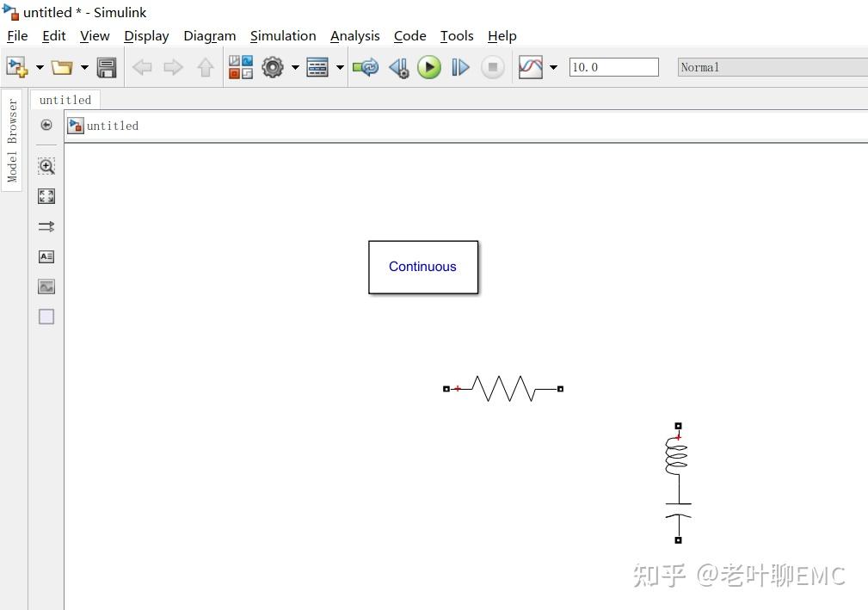Open the Diagram menu
The height and width of the screenshot is (610, 868).
[210, 36]
